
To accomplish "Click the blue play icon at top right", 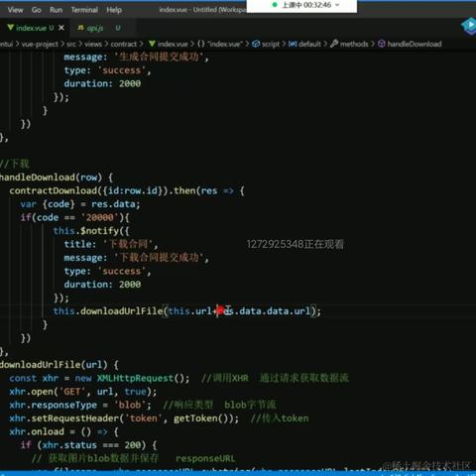I will (x=469, y=26).
